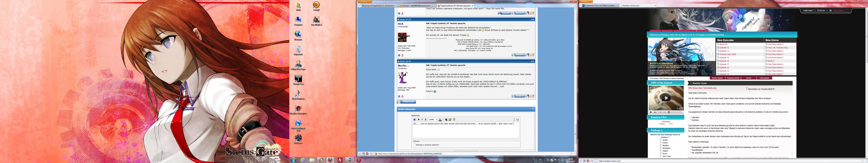Toggle underline in the reply editor
The width and height of the screenshot is (868, 163).
pos(426,120)
